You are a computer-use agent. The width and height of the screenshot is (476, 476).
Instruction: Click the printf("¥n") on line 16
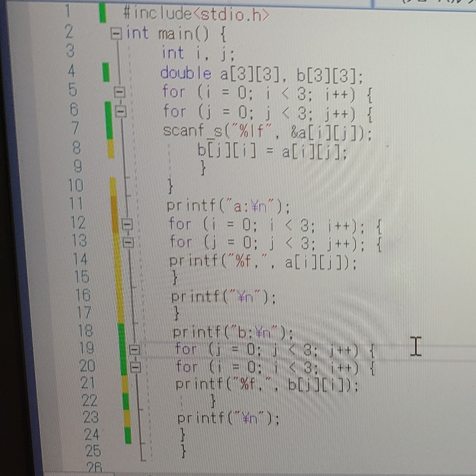pos(224,297)
